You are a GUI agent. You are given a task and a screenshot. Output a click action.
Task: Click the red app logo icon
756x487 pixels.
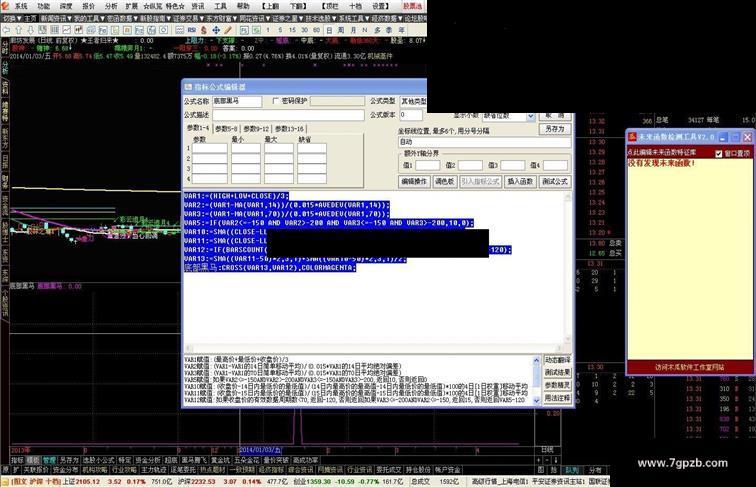click(4, 6)
